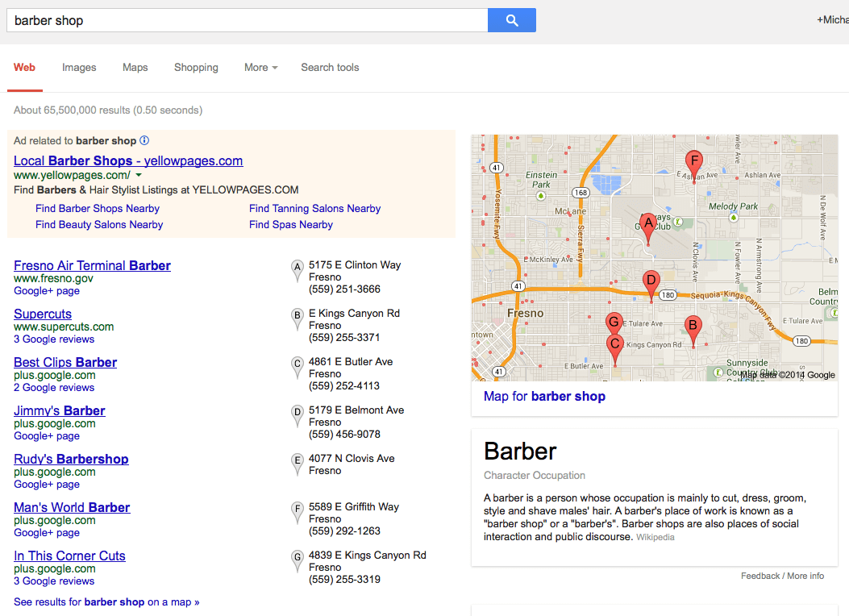Click the phone number (559) 252-4113
The height and width of the screenshot is (616, 849).
tap(344, 386)
